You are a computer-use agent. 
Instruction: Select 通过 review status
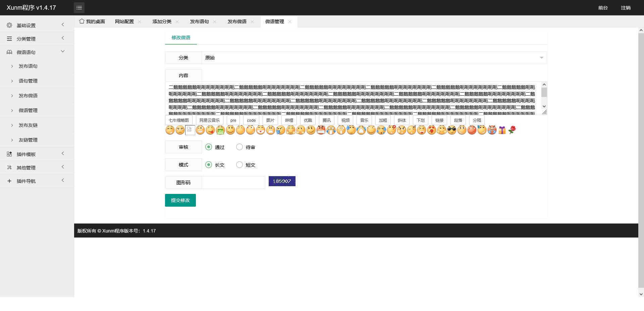pyautogui.click(x=209, y=147)
